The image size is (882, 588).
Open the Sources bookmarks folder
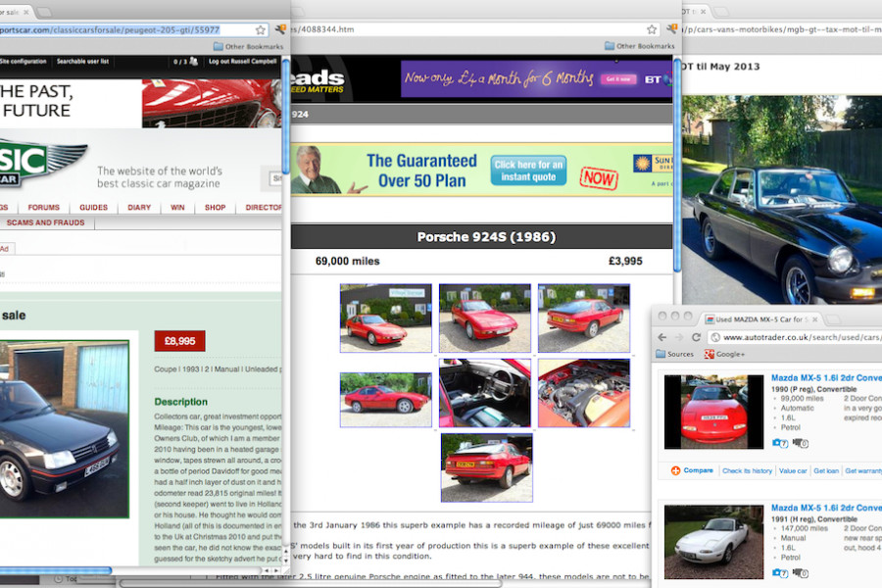pos(674,354)
